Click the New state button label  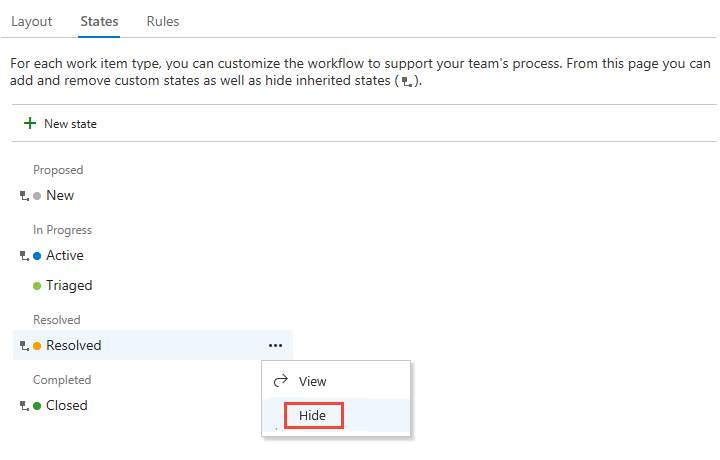point(70,124)
